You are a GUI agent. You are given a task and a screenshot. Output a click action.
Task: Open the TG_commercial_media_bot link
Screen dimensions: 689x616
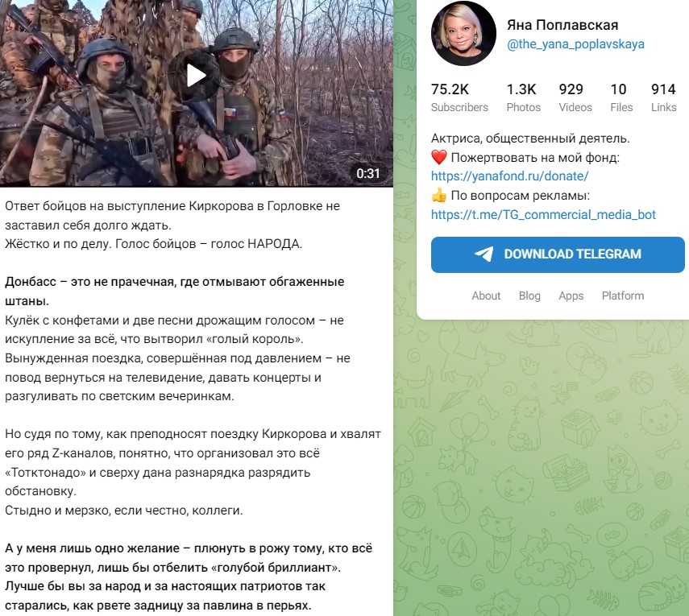point(543,215)
